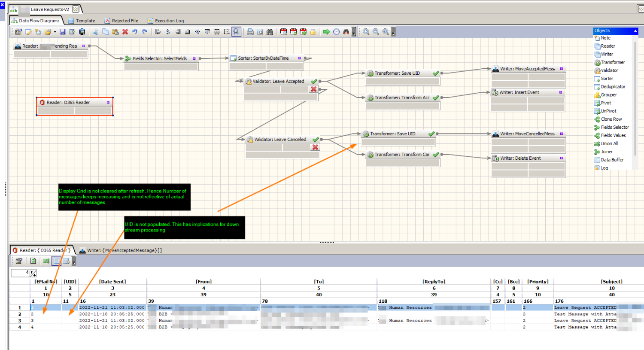Click the cut scissors icon
Viewport: 644px width, 350px height.
96,32
